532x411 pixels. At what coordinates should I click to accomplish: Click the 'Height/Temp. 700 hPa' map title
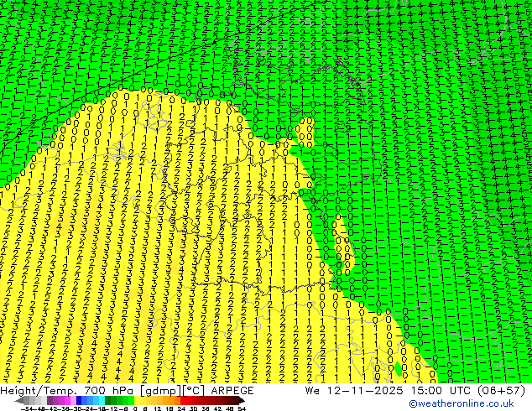(x=68, y=391)
